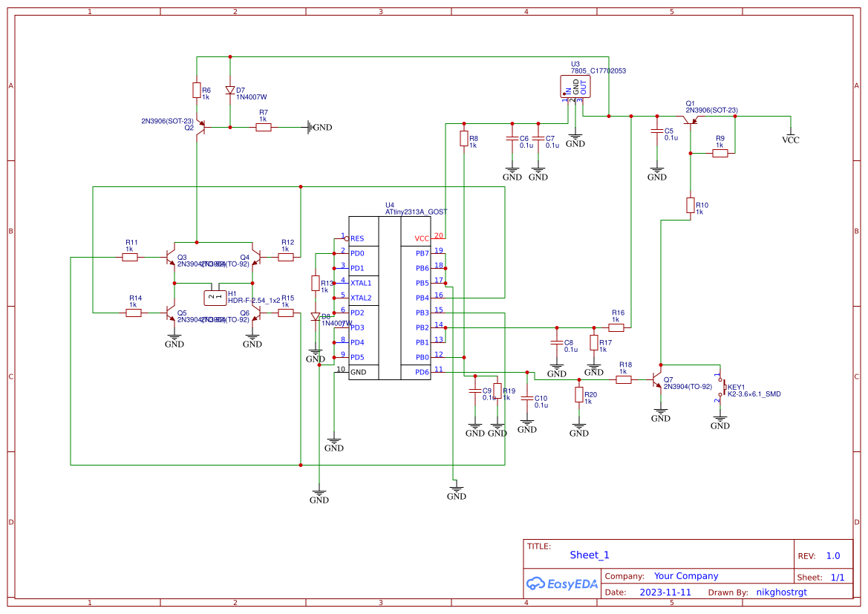The image size is (868, 614).
Task: Click the D8 diode symbol
Action: tap(316, 317)
